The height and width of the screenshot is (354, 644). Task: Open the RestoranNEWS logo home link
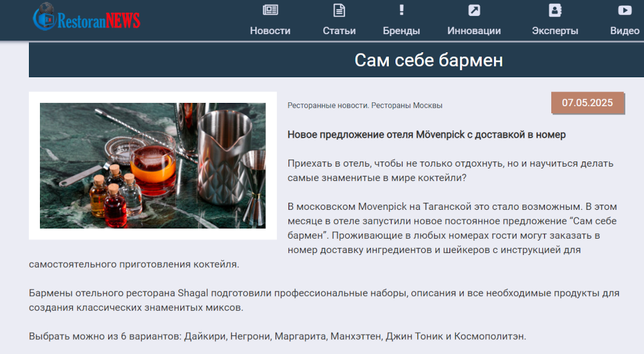[87, 17]
